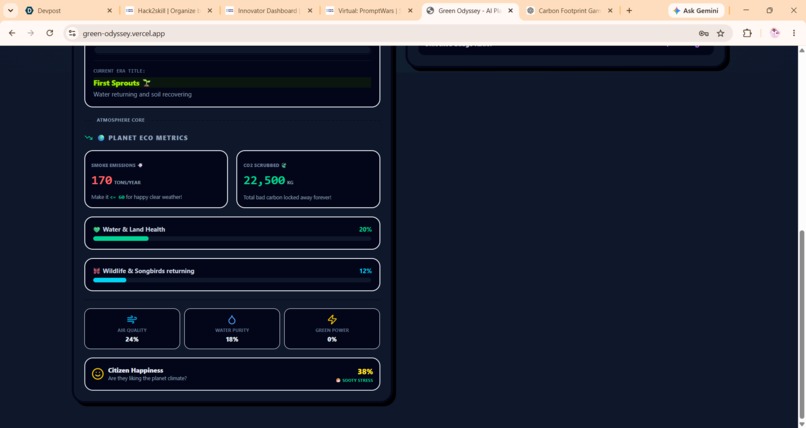Click the downward trend arrow near Planet Eco Metrics
The width and height of the screenshot is (806, 428).
coord(89,138)
